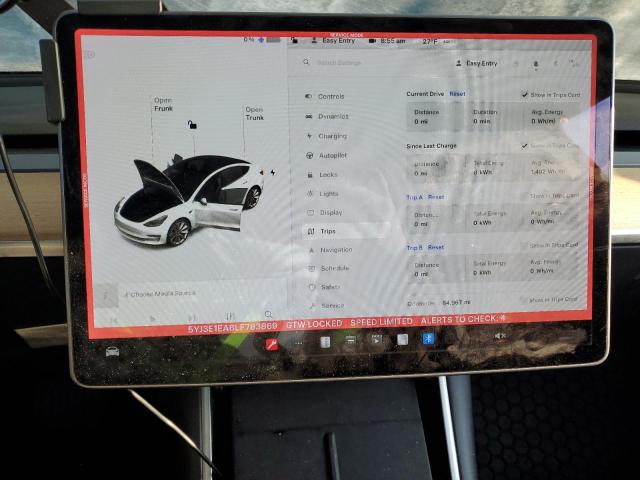Tap the muted volume speaker icon
The width and height of the screenshot is (640, 480).
[500, 336]
